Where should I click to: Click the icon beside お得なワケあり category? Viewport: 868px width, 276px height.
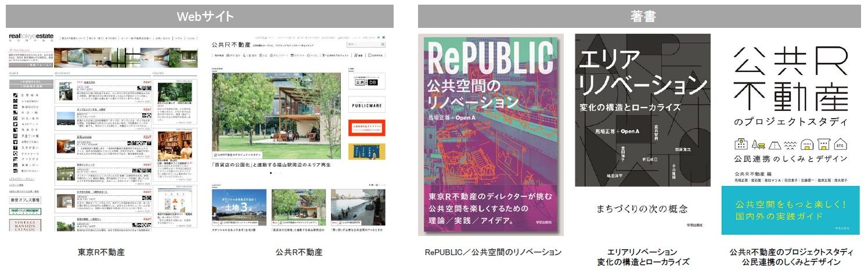15,141
